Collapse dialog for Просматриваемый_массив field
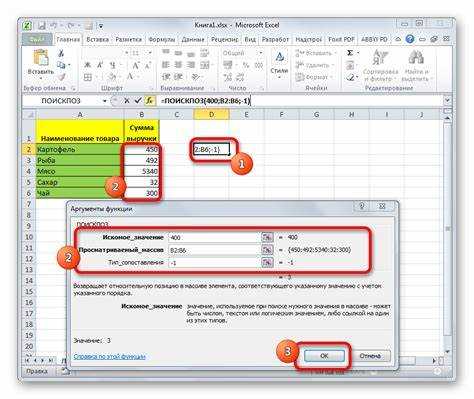474x399 pixels. (267, 250)
